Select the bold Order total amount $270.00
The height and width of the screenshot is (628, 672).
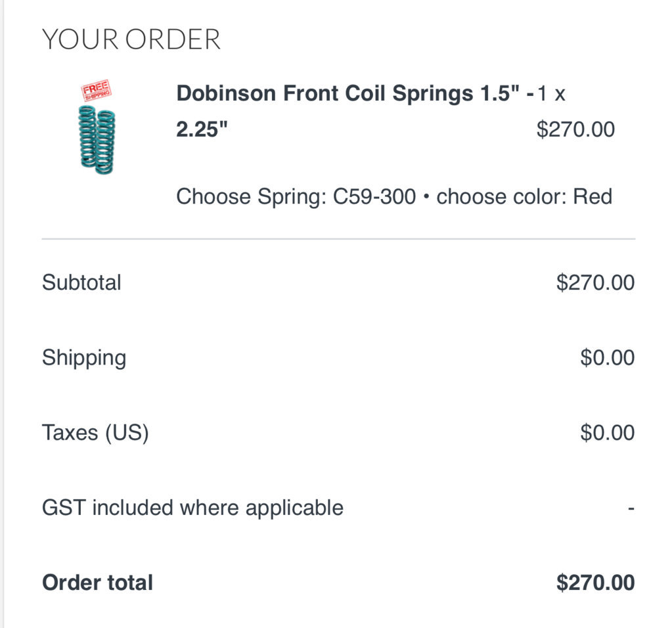[595, 583]
